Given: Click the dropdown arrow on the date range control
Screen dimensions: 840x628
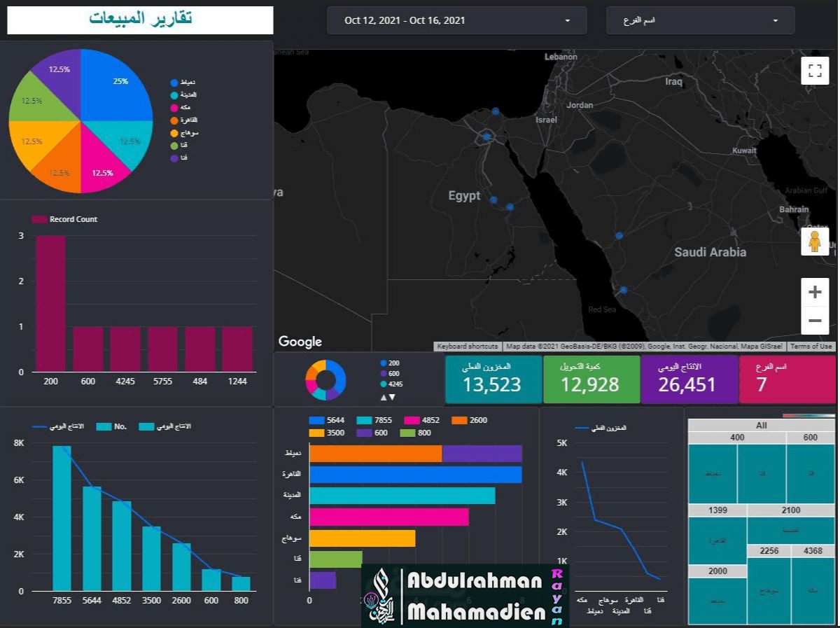Looking at the screenshot, I should coord(568,20).
